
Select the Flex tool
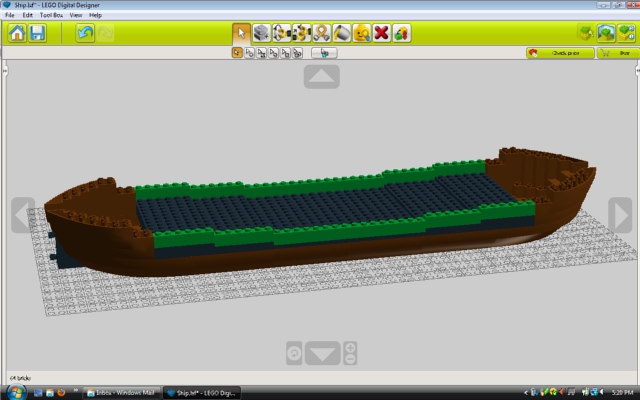[322, 33]
